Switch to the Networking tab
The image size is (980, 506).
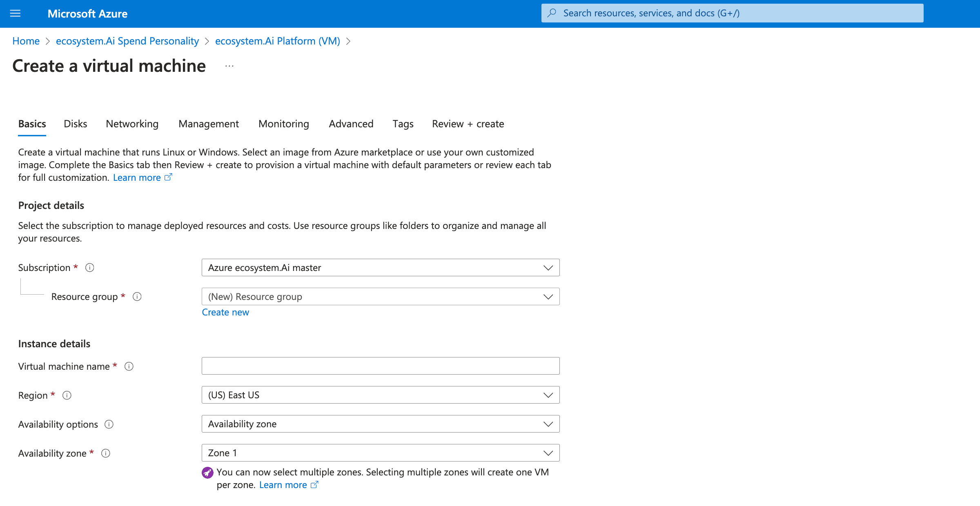click(x=132, y=124)
